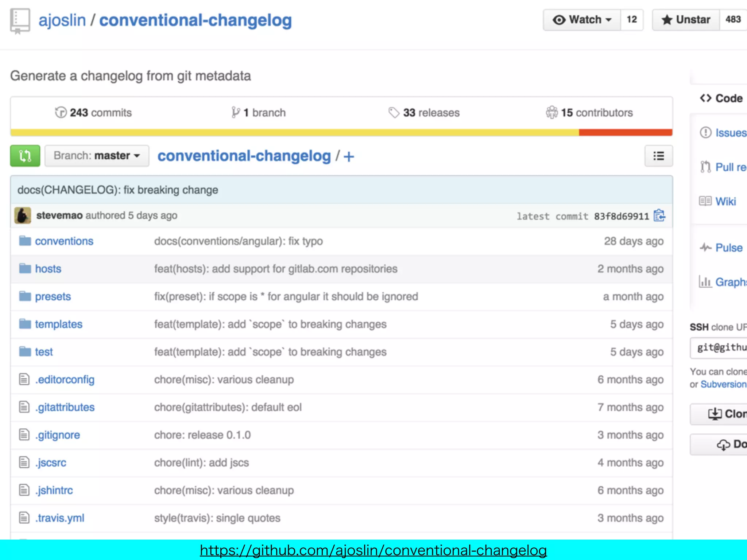
Task: Click the Unstar button
Action: (x=686, y=20)
